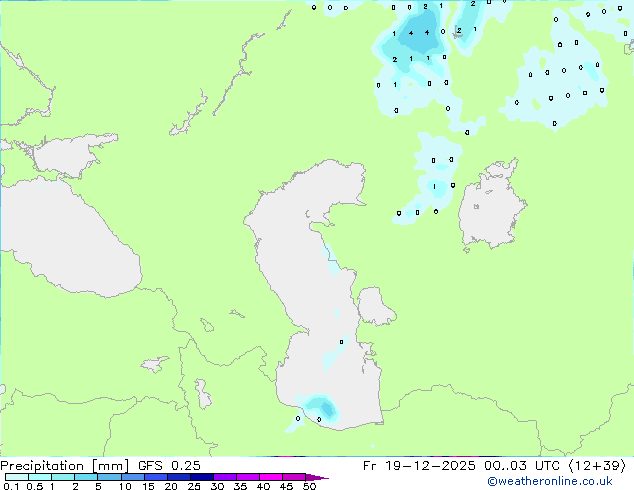Click the '00..03 UTC' time text

522,466
